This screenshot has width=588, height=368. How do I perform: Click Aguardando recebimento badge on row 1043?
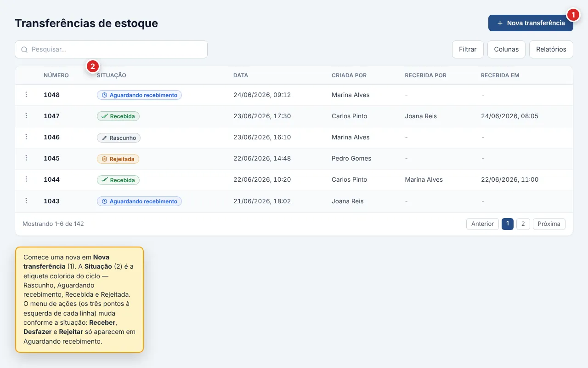tap(139, 201)
